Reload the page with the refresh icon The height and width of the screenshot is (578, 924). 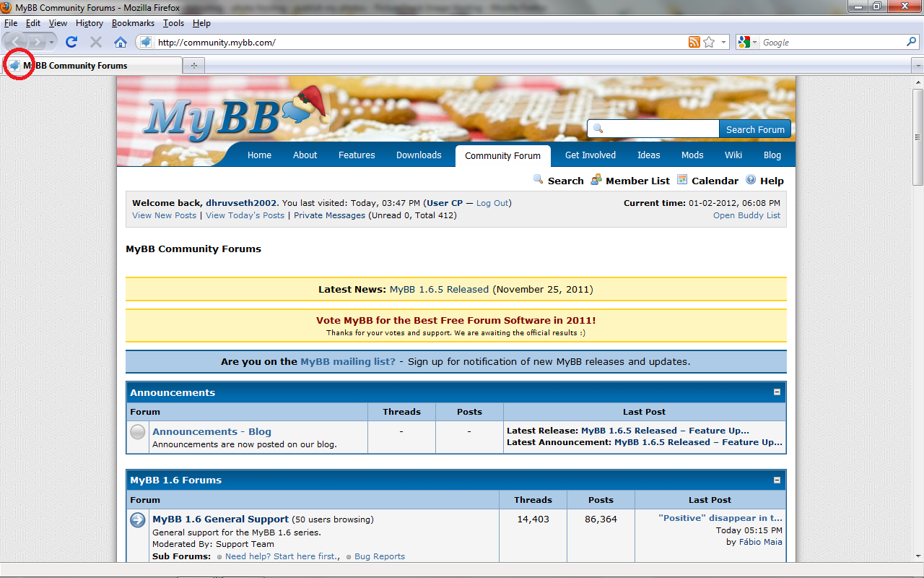pos(71,42)
